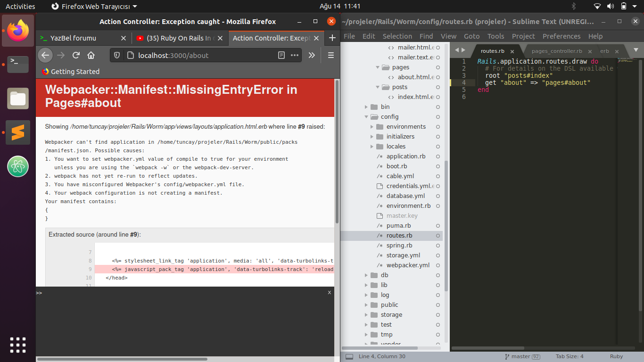Collapse the config folder in sidebar
The image size is (644, 362).
366,117
